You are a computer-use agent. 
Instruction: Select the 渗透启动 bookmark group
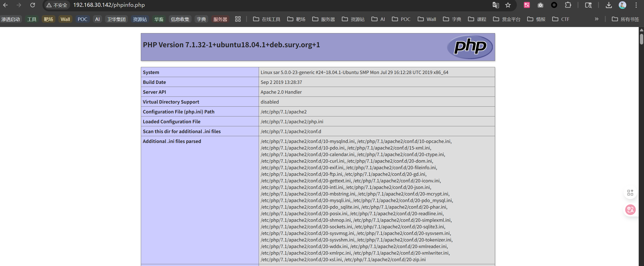tap(11, 19)
